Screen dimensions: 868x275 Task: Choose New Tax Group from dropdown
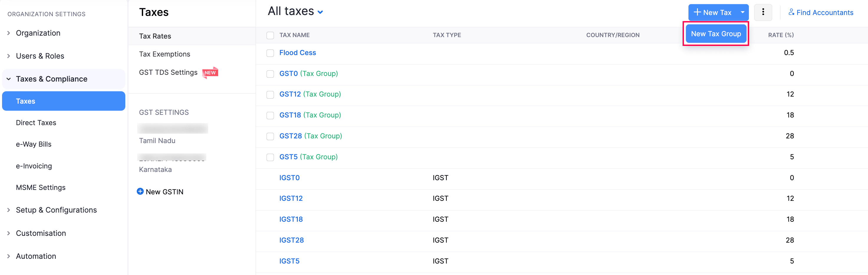[716, 34]
